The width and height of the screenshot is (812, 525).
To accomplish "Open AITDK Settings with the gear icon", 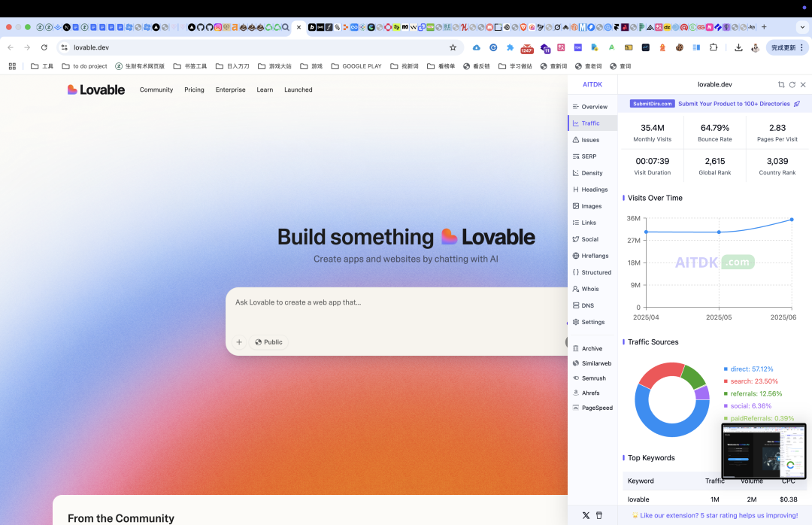I will [x=588, y=323].
